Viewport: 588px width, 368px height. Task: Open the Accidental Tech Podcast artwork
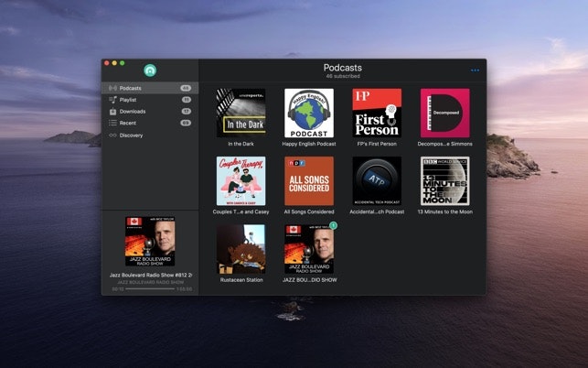(x=377, y=181)
